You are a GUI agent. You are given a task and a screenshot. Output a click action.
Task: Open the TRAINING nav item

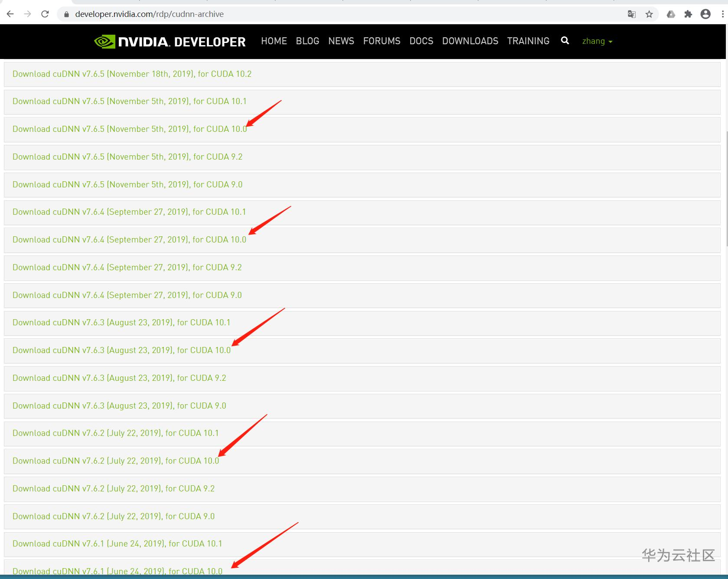click(x=529, y=41)
